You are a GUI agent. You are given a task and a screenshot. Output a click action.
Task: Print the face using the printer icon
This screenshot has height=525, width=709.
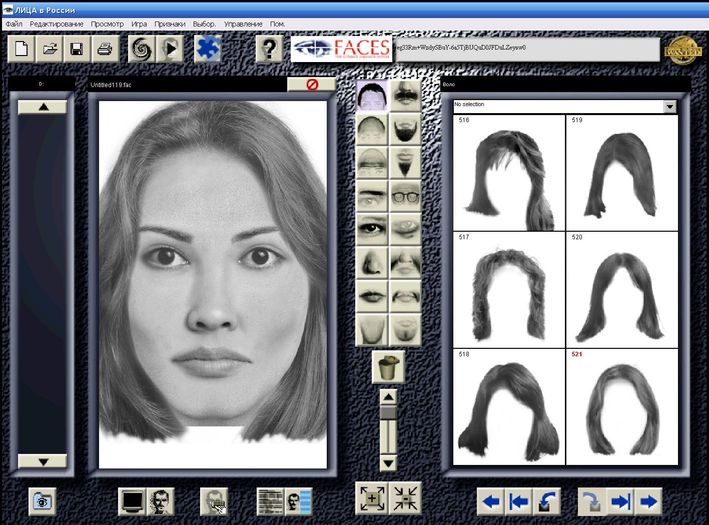coord(105,48)
